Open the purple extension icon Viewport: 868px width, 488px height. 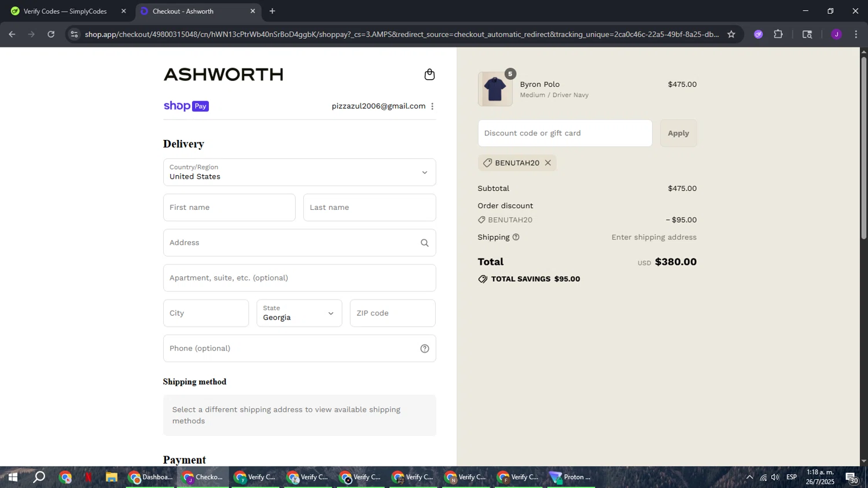(758, 34)
